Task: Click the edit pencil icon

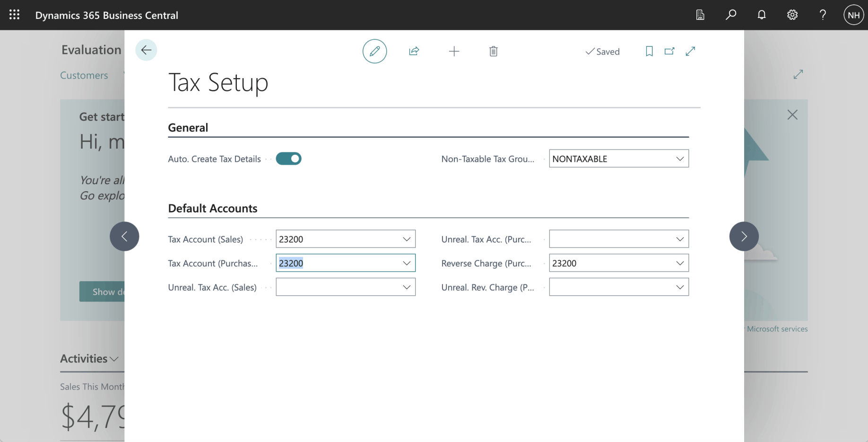Action: click(374, 51)
